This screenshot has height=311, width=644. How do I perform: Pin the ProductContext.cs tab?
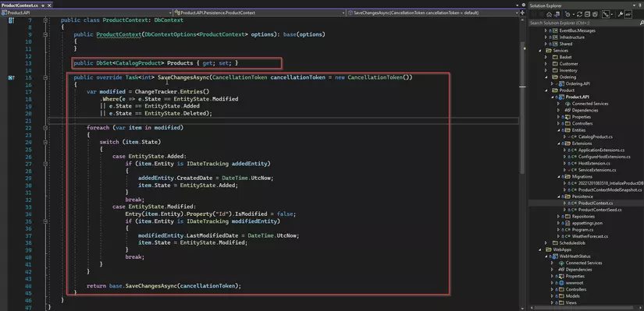43,5
